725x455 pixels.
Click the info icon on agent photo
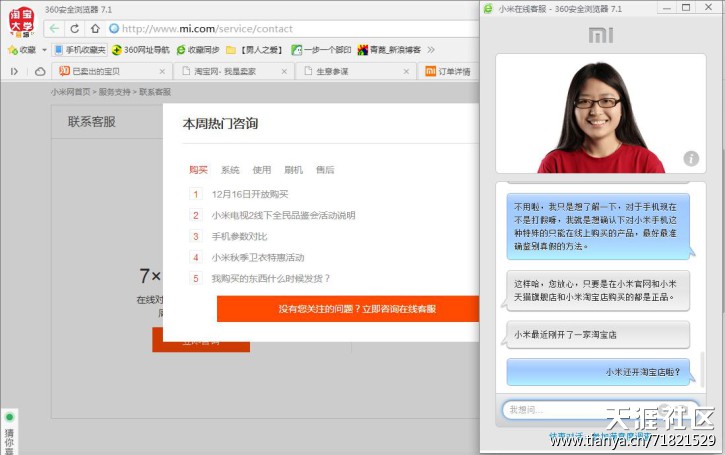click(691, 159)
